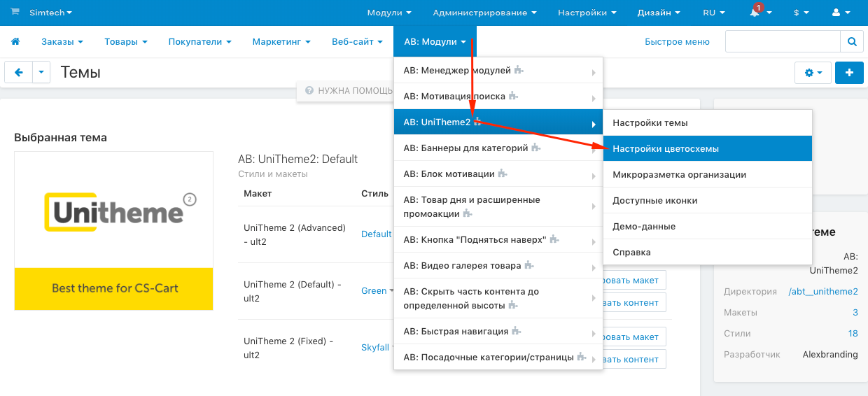This screenshot has height=396, width=868.
Task: Open Доступные иконки submenu entry
Action: click(x=708, y=200)
